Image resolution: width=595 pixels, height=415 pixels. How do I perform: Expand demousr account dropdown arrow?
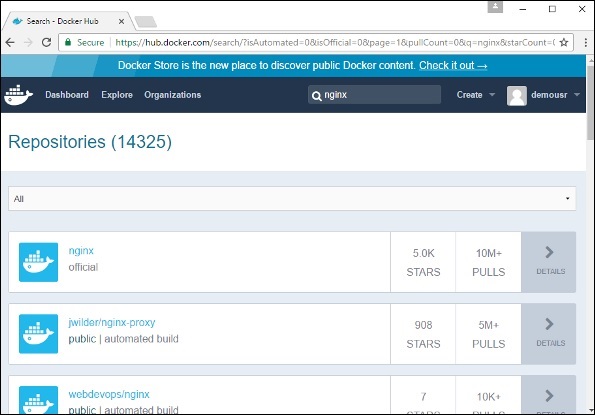[x=577, y=95]
